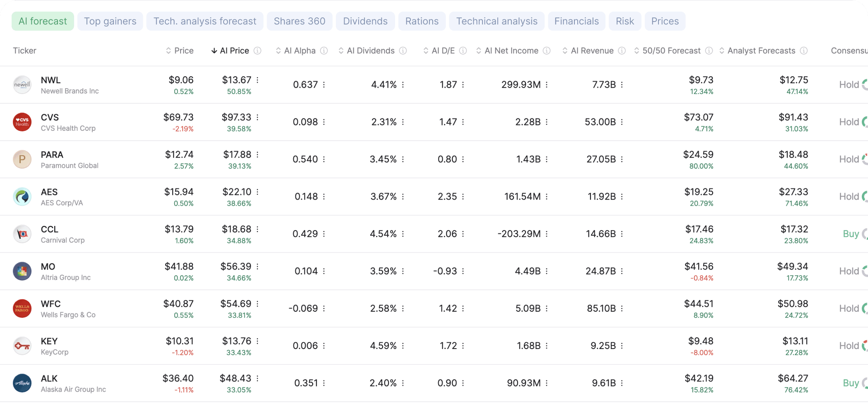The height and width of the screenshot is (404, 868).
Task: Switch to Technical analysis tab
Action: (x=497, y=21)
